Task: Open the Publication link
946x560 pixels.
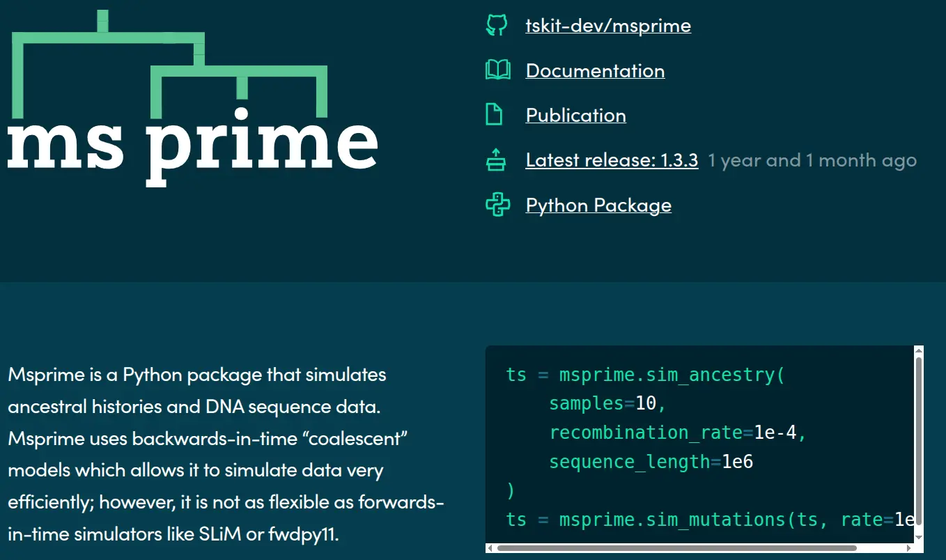Action: click(x=575, y=115)
